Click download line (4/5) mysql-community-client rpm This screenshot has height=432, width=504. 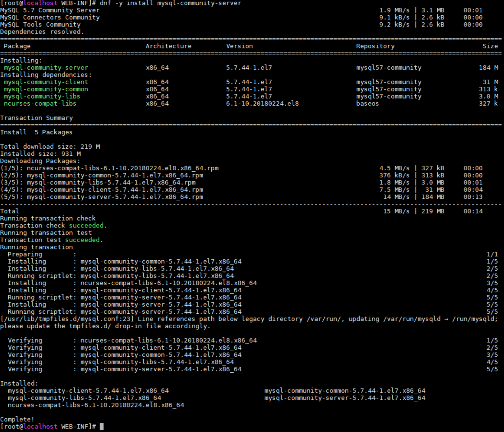coord(102,190)
